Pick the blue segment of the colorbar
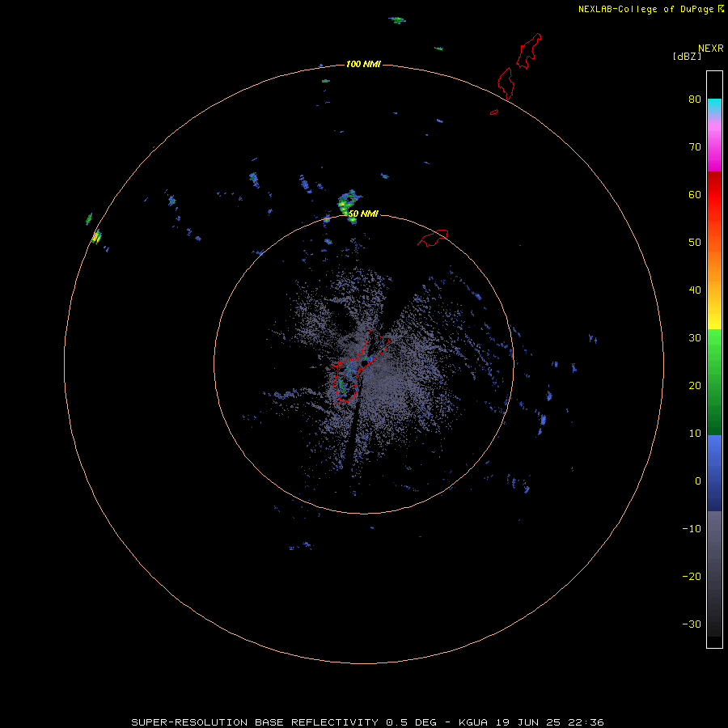Viewport: 728px width, 728px height. (x=714, y=473)
